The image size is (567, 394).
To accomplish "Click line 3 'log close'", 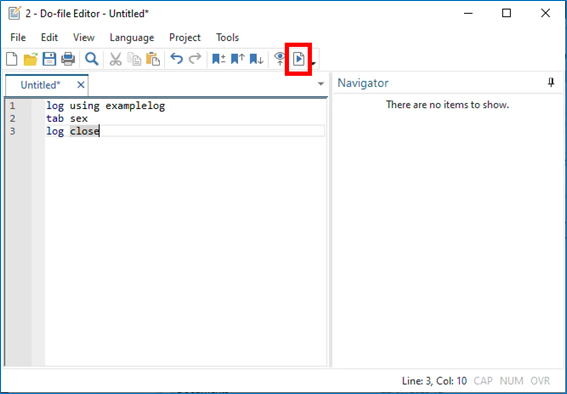I will coord(73,131).
